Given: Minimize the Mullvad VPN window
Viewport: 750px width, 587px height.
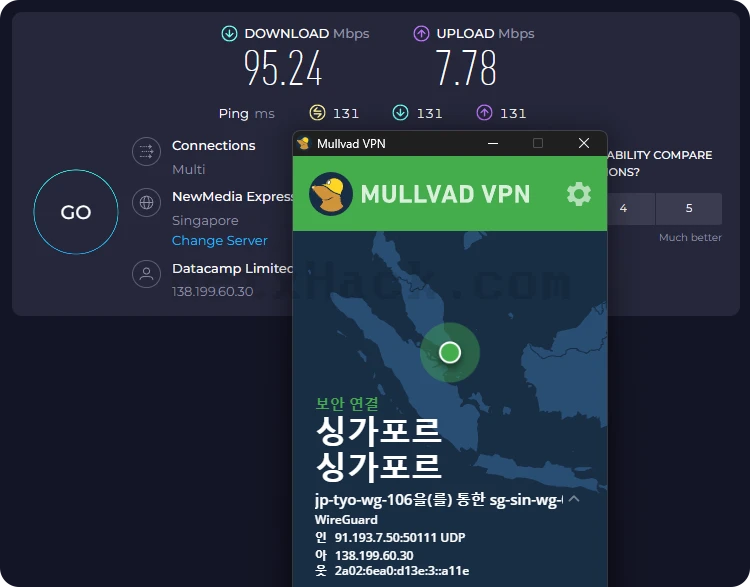Looking at the screenshot, I should click(493, 143).
